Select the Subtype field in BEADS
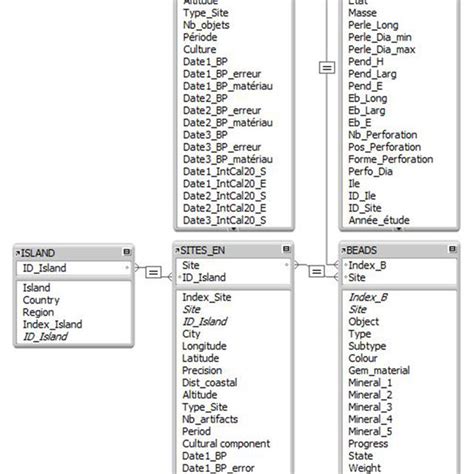 click(x=367, y=346)
